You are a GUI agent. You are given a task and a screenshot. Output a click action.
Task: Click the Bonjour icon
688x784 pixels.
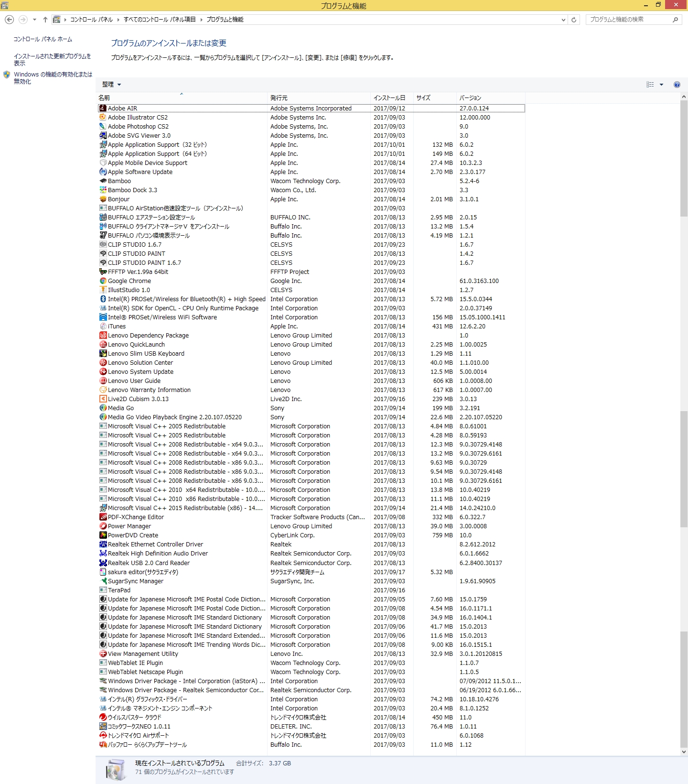pos(103,199)
